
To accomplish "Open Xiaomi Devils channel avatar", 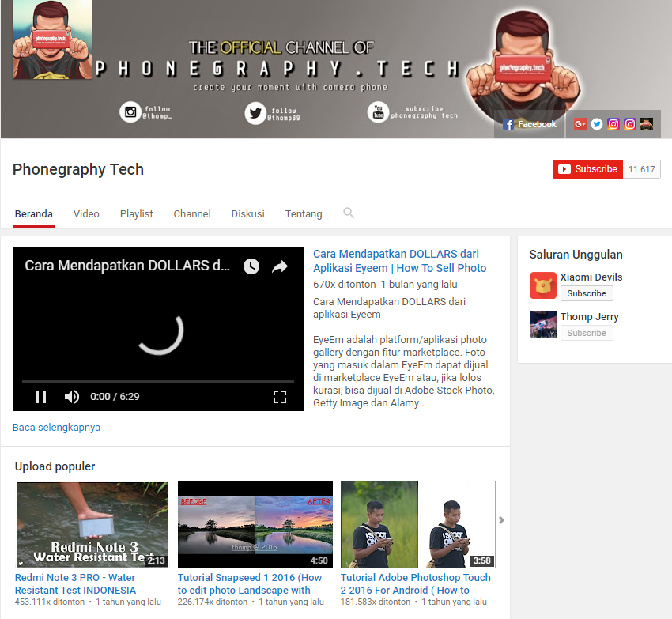I will coord(543,285).
